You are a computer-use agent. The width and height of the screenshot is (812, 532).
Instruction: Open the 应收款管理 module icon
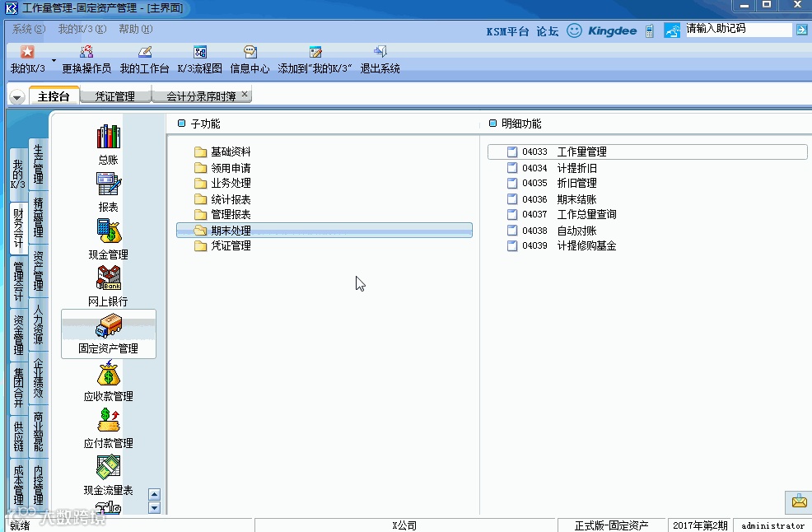[108, 374]
